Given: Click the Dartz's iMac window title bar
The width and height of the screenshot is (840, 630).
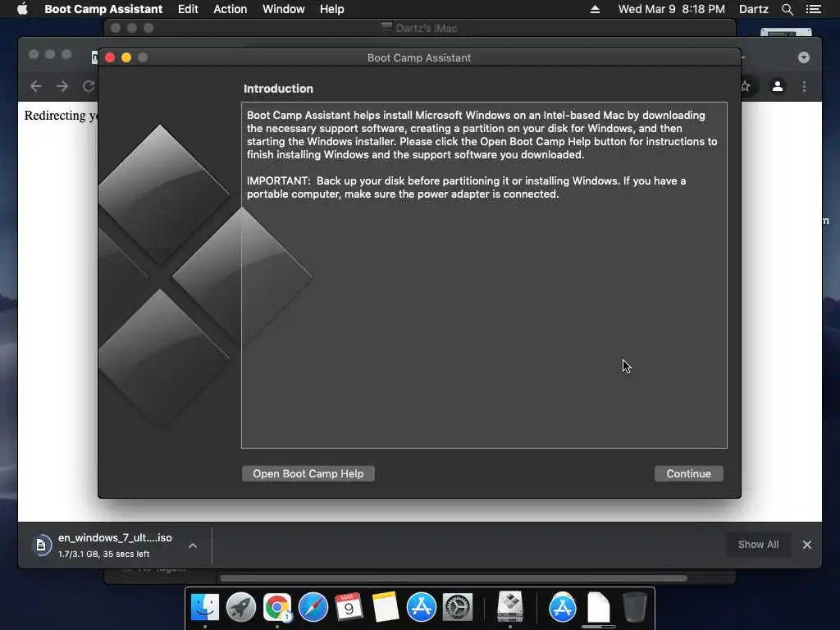Looking at the screenshot, I should (419, 28).
